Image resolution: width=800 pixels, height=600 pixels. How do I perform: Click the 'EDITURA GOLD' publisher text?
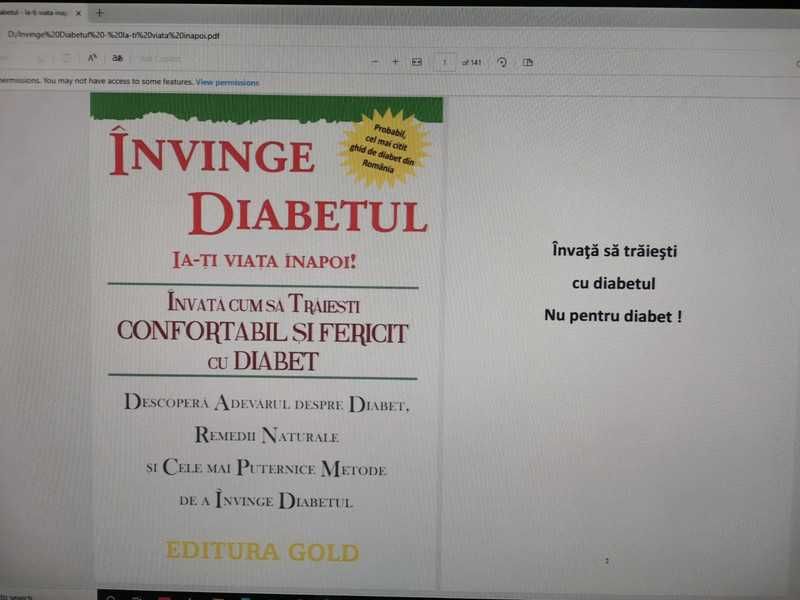pyautogui.click(x=263, y=552)
